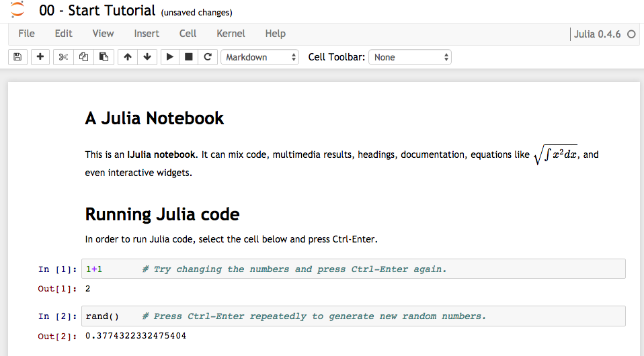The image size is (644, 356).
Task: Select the In [2]: prompt
Action: pos(58,316)
